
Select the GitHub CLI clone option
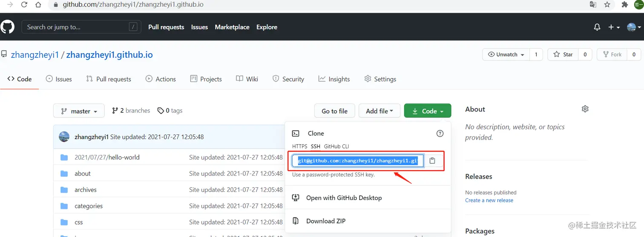click(336, 146)
